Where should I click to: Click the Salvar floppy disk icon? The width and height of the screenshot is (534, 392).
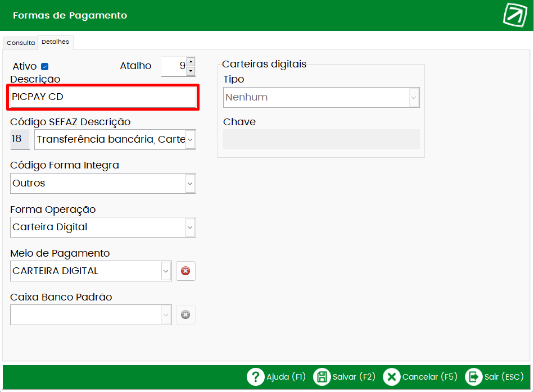point(322,377)
